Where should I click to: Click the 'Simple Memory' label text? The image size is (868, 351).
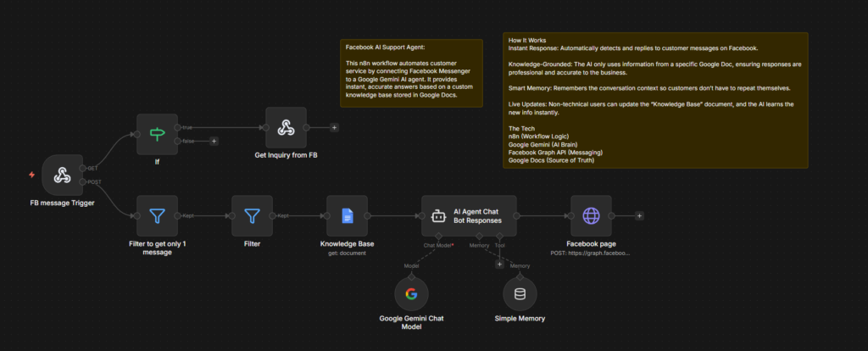520,318
